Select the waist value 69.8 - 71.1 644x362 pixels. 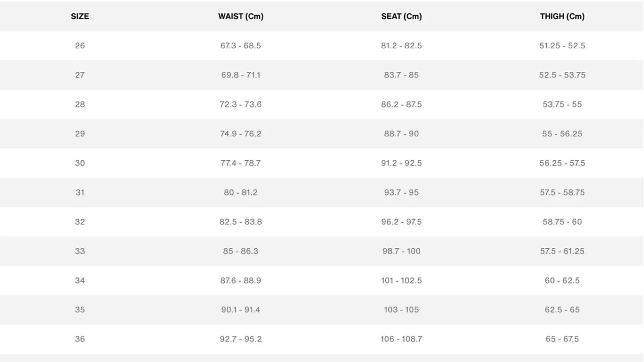click(240, 75)
